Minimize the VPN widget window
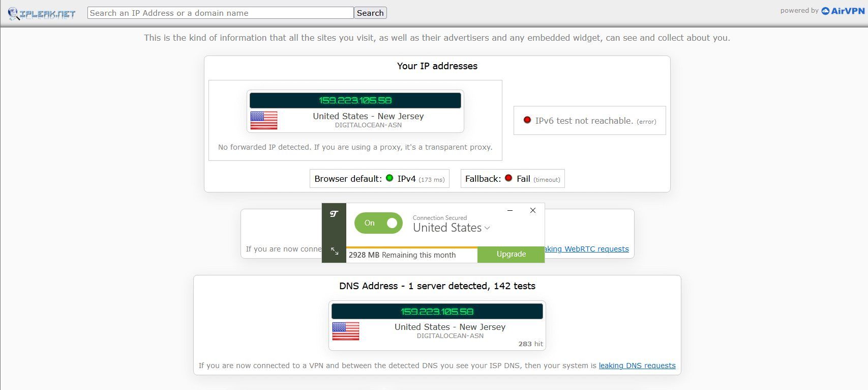This screenshot has width=868, height=390. pyautogui.click(x=510, y=210)
